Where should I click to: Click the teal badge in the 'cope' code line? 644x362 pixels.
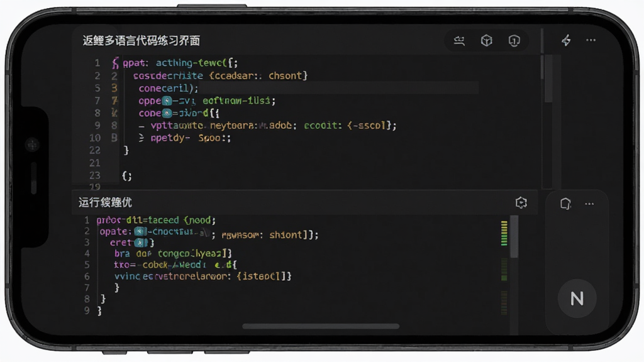pyautogui.click(x=167, y=113)
